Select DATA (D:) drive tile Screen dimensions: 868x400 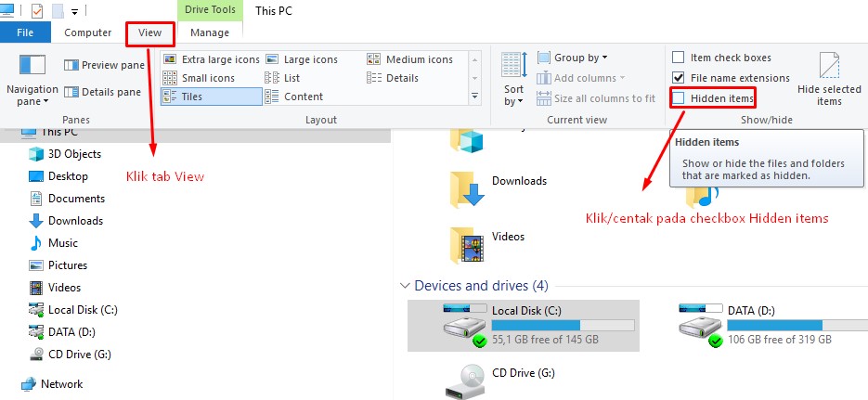click(772, 326)
